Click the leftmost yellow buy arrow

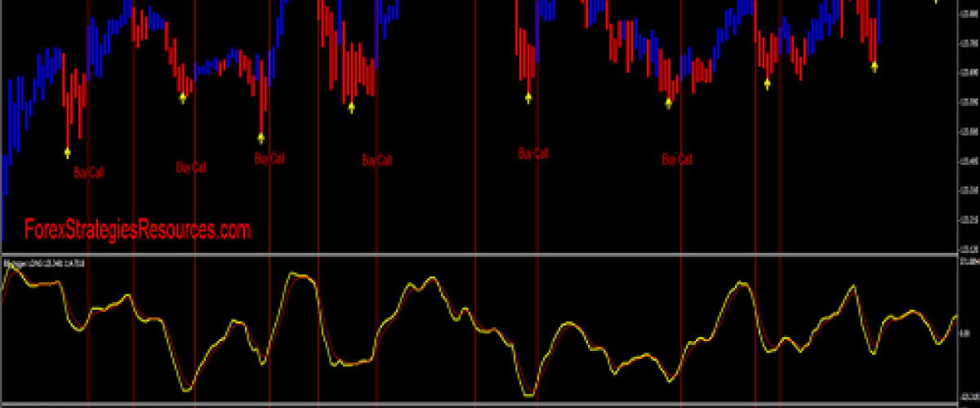pyautogui.click(x=67, y=152)
